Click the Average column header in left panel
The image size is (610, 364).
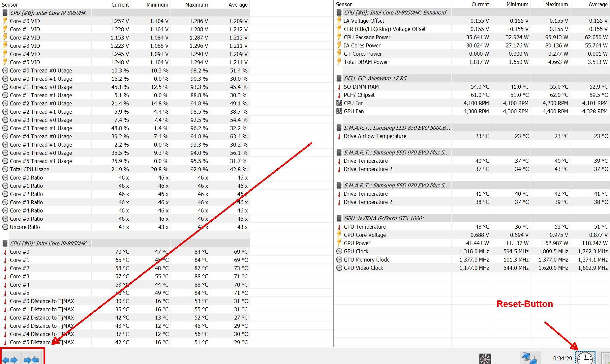tap(230, 5)
